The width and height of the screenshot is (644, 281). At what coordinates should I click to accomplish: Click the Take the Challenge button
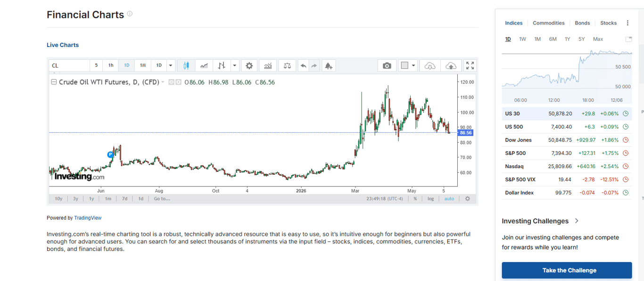(567, 270)
